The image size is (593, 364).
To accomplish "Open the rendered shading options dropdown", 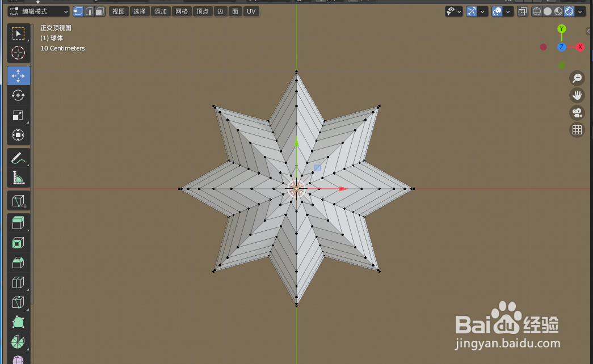I will click(x=579, y=11).
